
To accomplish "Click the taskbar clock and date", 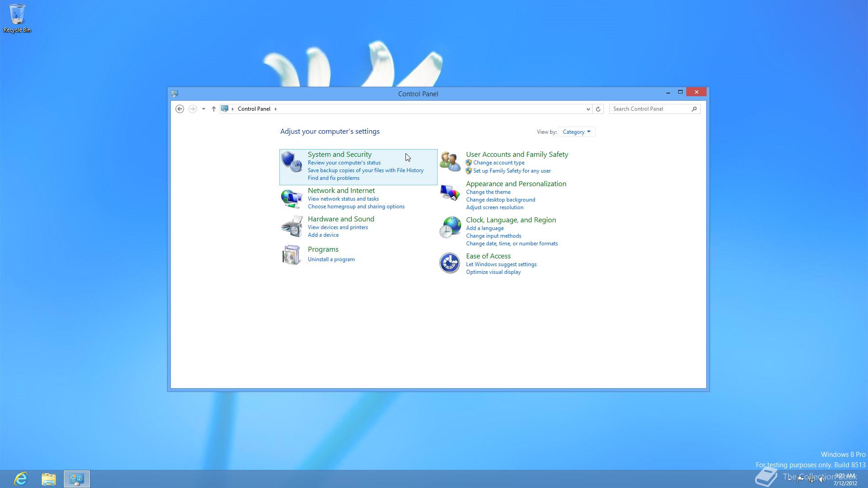I will [845, 479].
